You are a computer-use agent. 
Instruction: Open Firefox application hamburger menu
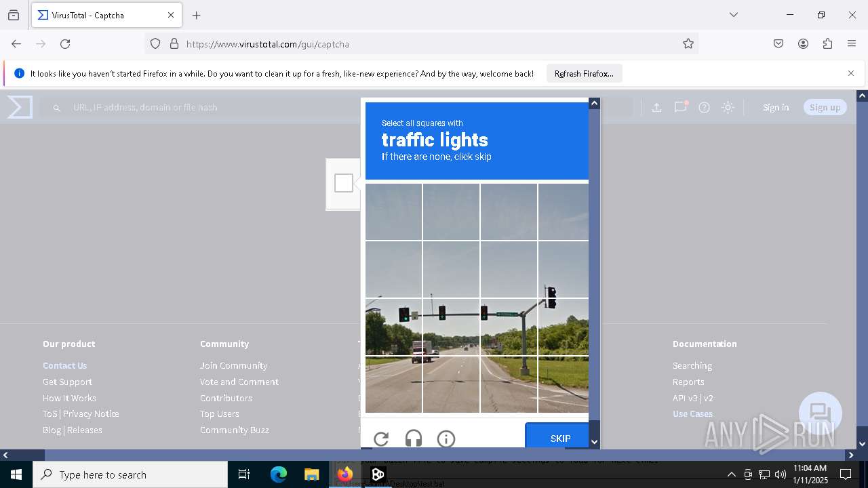(x=852, y=44)
